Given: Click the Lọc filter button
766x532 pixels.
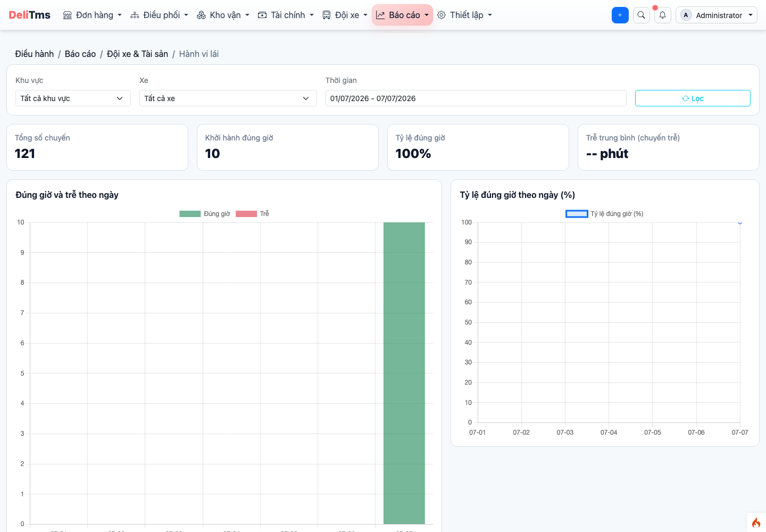Looking at the screenshot, I should (693, 98).
